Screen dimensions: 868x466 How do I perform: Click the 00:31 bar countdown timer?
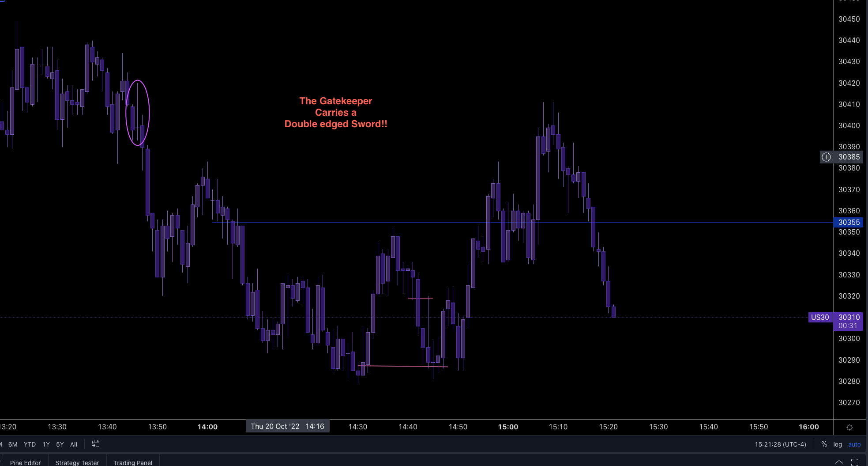pos(848,326)
